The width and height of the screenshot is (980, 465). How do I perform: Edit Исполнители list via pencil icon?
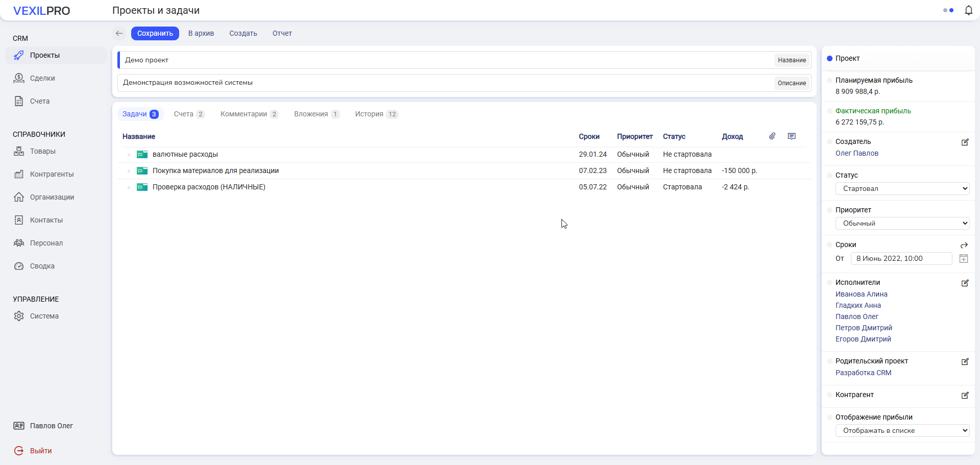(x=965, y=283)
